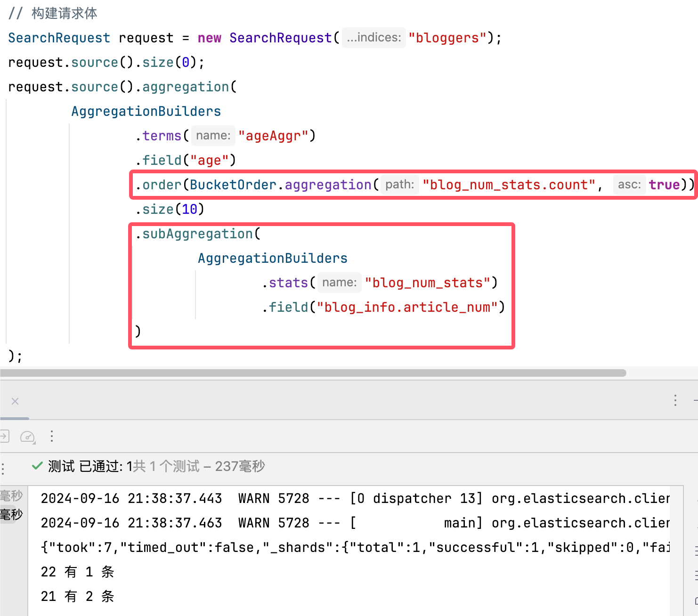Click the comment line 构建请求体

tap(53, 13)
